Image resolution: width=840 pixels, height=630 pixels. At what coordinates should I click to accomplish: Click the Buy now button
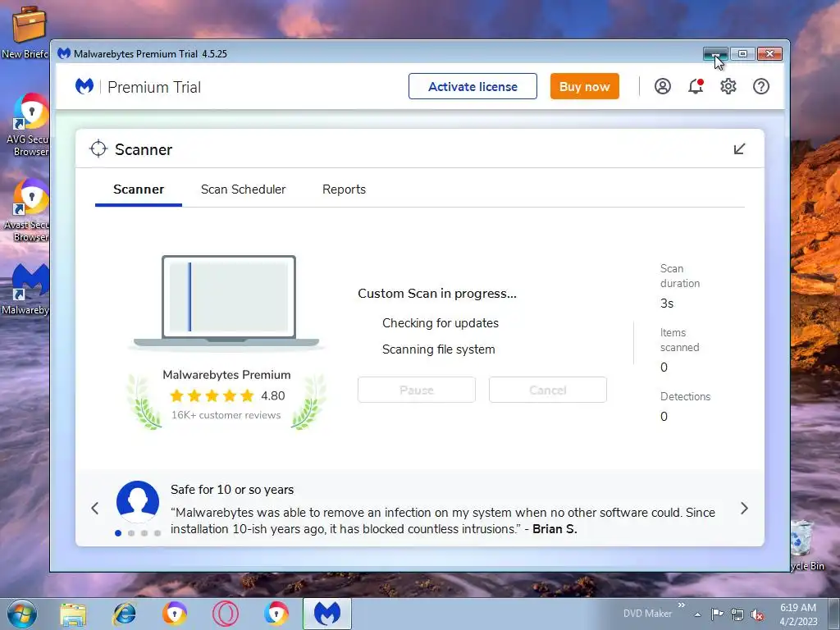(x=584, y=86)
